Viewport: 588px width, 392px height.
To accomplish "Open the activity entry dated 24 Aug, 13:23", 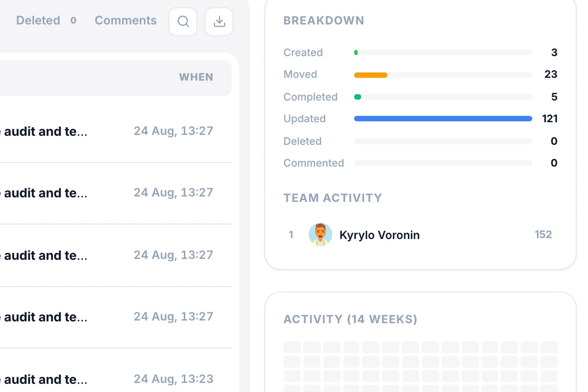I will 116,379.
